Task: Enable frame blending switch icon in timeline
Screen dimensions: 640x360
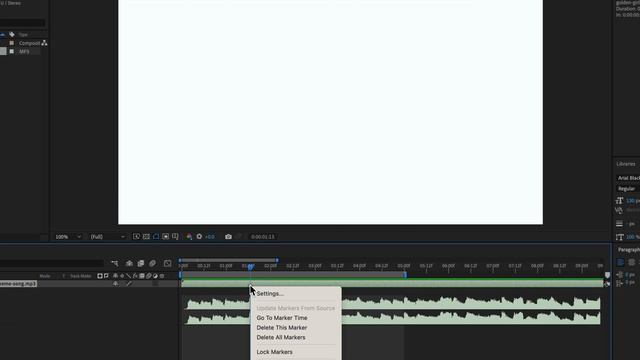Action: (141, 264)
